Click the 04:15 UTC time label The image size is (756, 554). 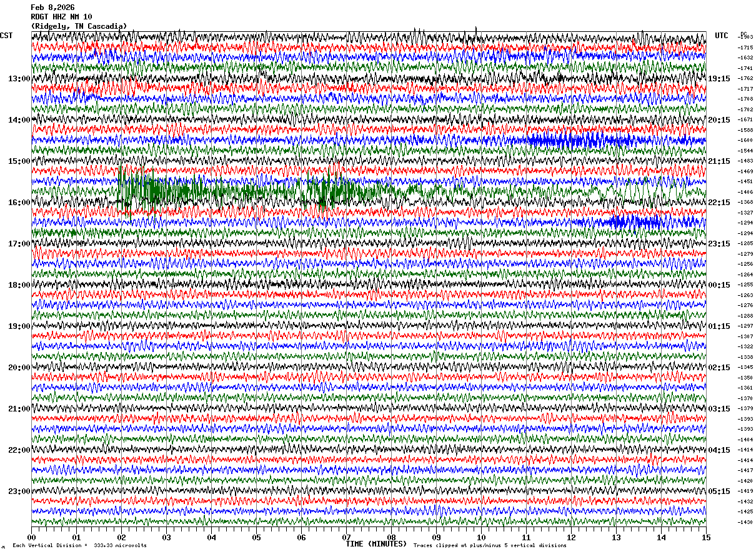[719, 450]
